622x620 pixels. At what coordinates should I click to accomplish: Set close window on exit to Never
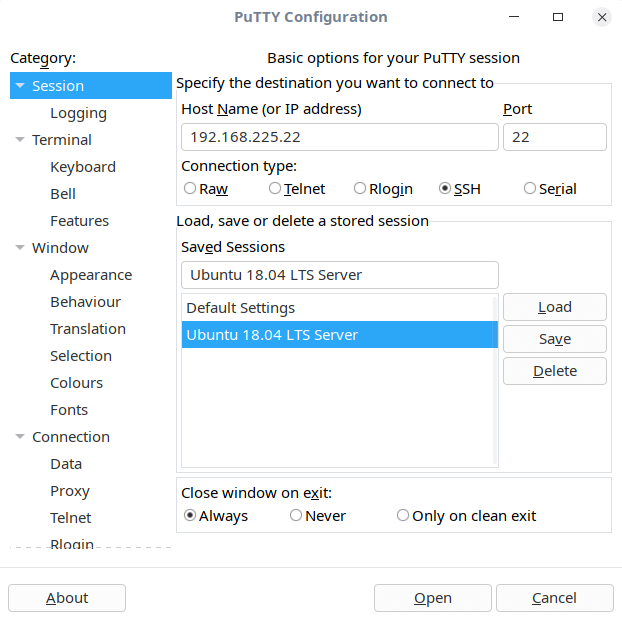[296, 516]
